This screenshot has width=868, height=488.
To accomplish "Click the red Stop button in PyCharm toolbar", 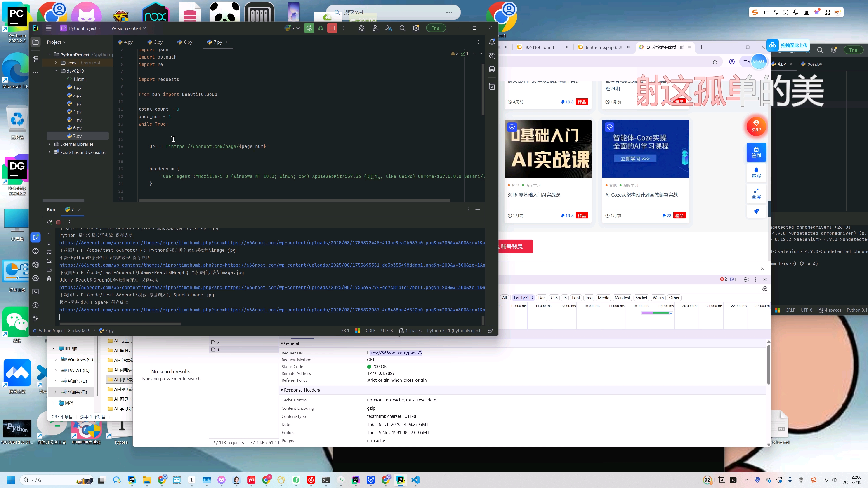I will pos(332,28).
